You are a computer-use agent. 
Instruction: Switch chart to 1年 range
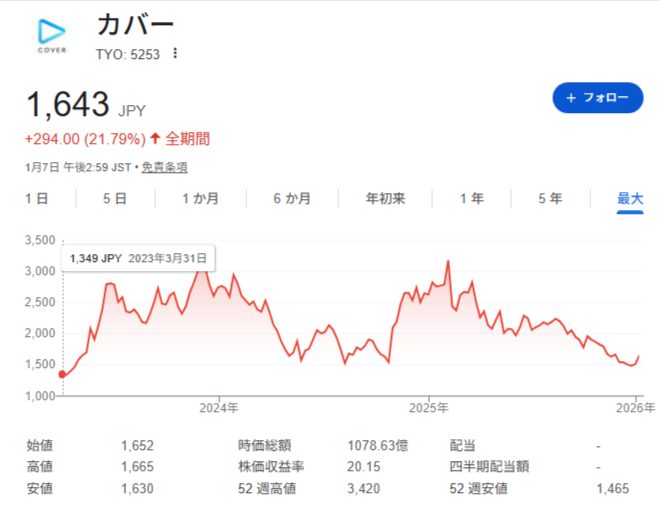[471, 199]
